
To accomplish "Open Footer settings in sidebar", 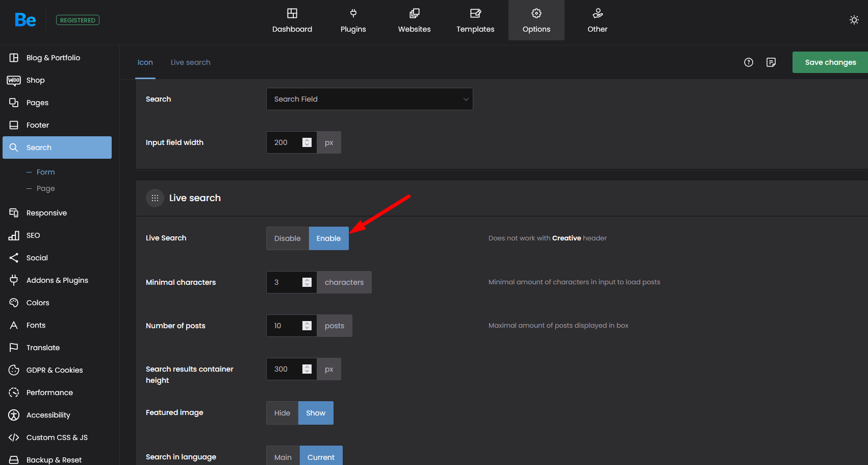I will [57, 125].
